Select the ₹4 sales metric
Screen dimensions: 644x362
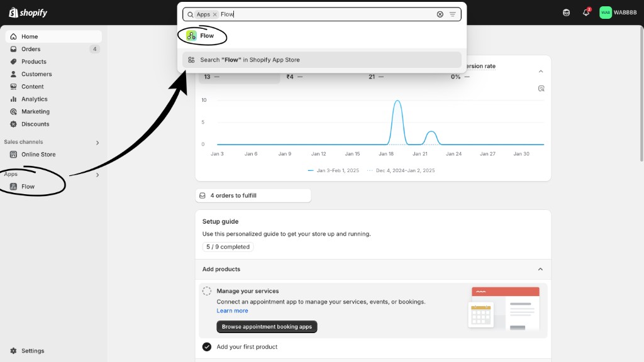click(x=294, y=77)
